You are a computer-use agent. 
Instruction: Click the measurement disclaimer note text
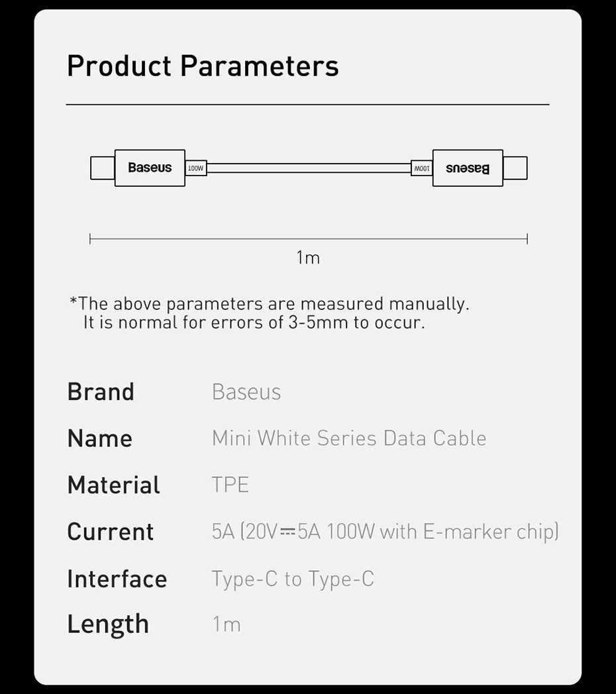[x=269, y=313]
